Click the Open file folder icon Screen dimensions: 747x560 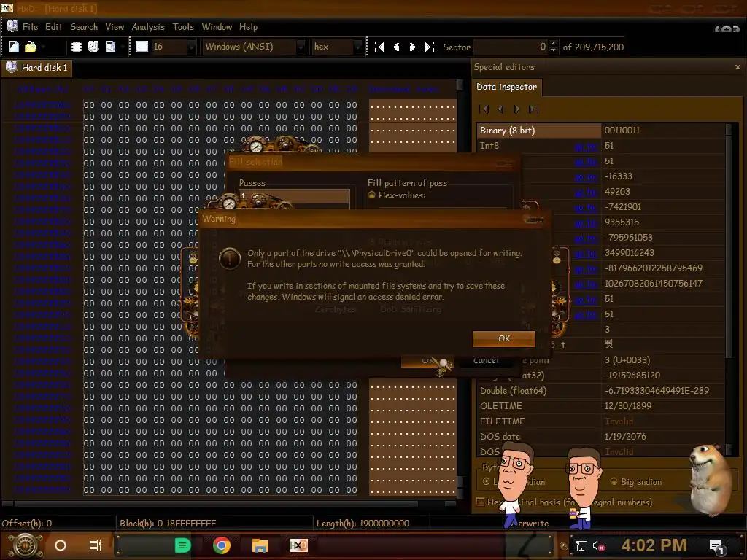pyautogui.click(x=31, y=47)
